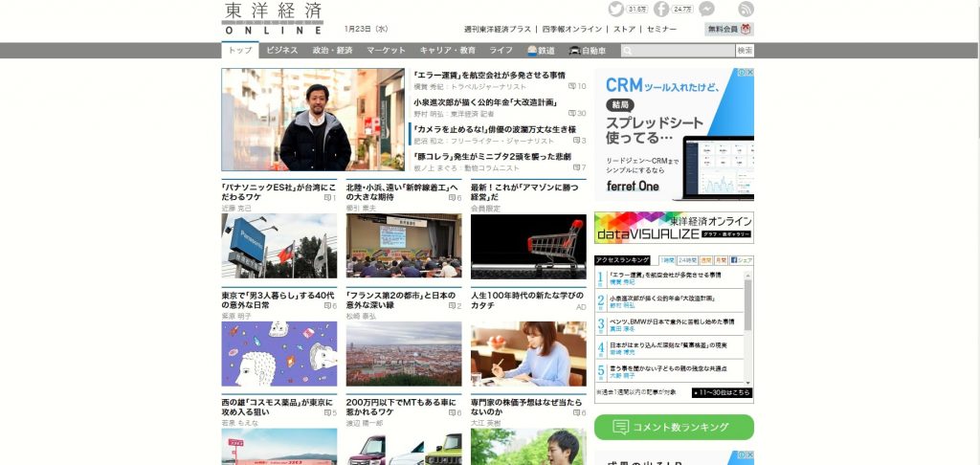
Task: Click the 24.7万 Facebook like count badge
Action: point(683,9)
